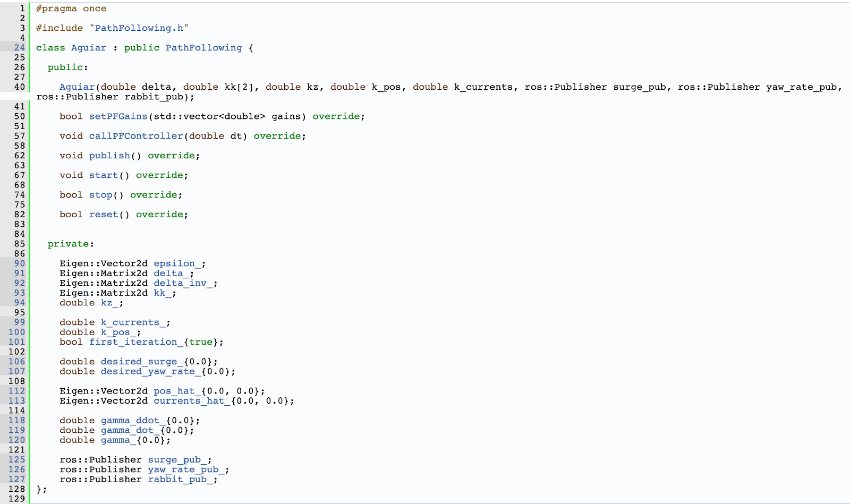
Task: Click the setPFGains function link
Action: coord(118,116)
